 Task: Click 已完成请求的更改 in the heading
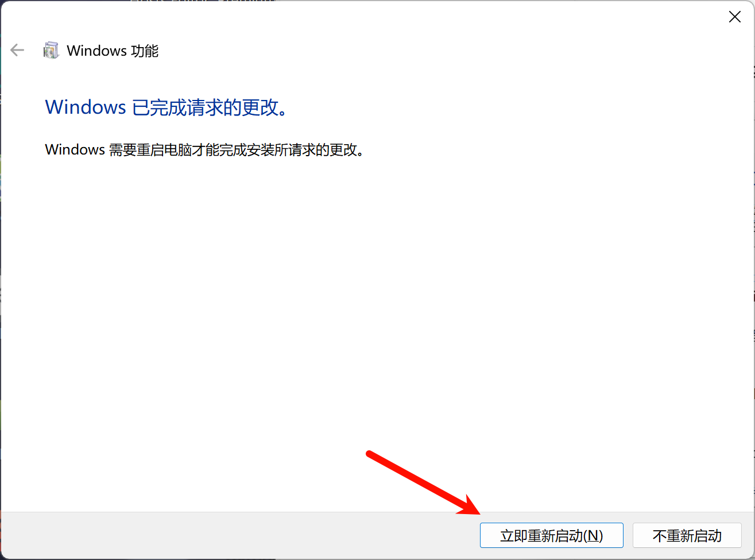[x=210, y=107]
